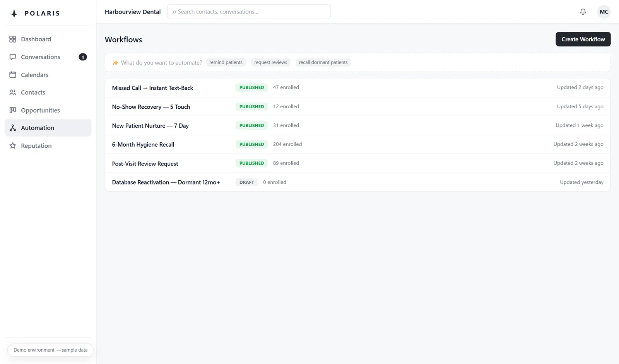Click the sparkle icon in automate prompt
Screen dimensions: 619x364
click(115, 63)
